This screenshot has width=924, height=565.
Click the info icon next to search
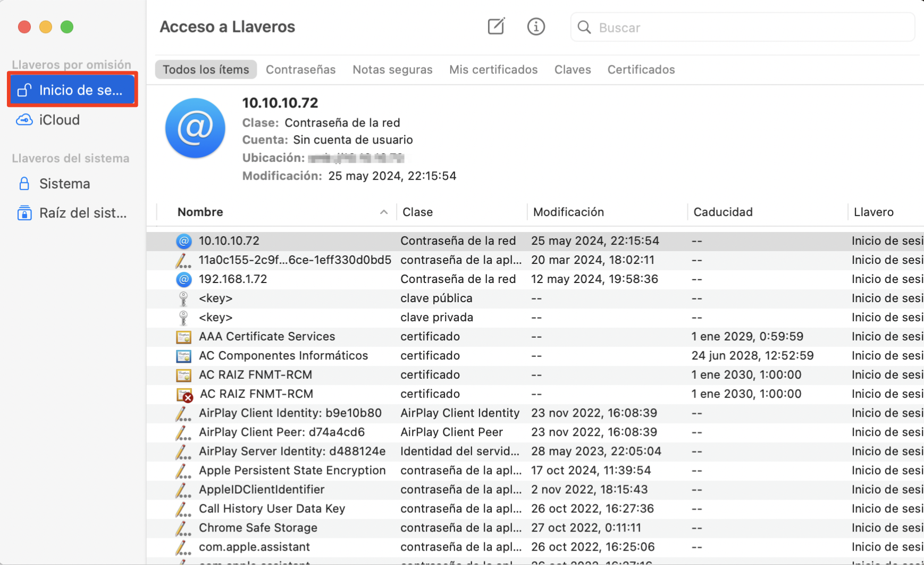[x=536, y=27]
